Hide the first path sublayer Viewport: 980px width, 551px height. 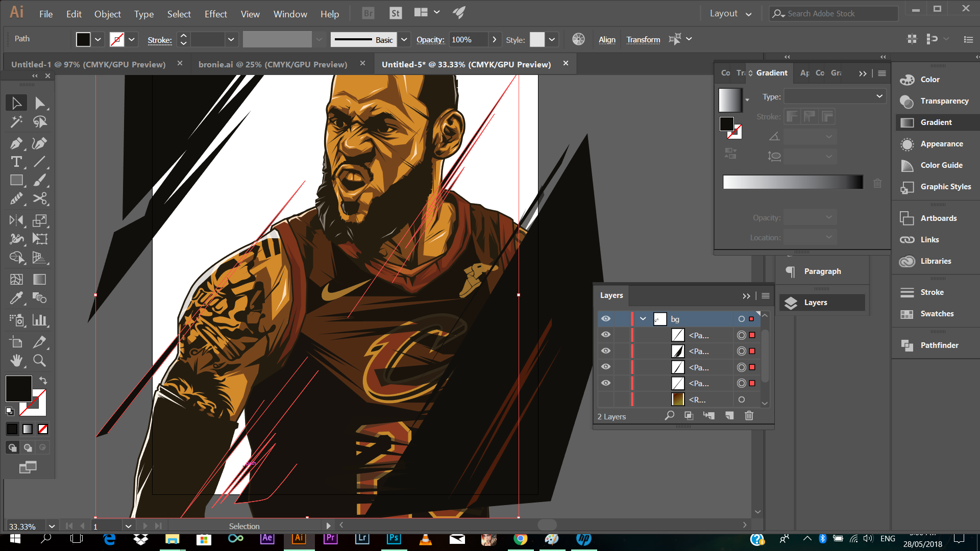pyautogui.click(x=606, y=335)
